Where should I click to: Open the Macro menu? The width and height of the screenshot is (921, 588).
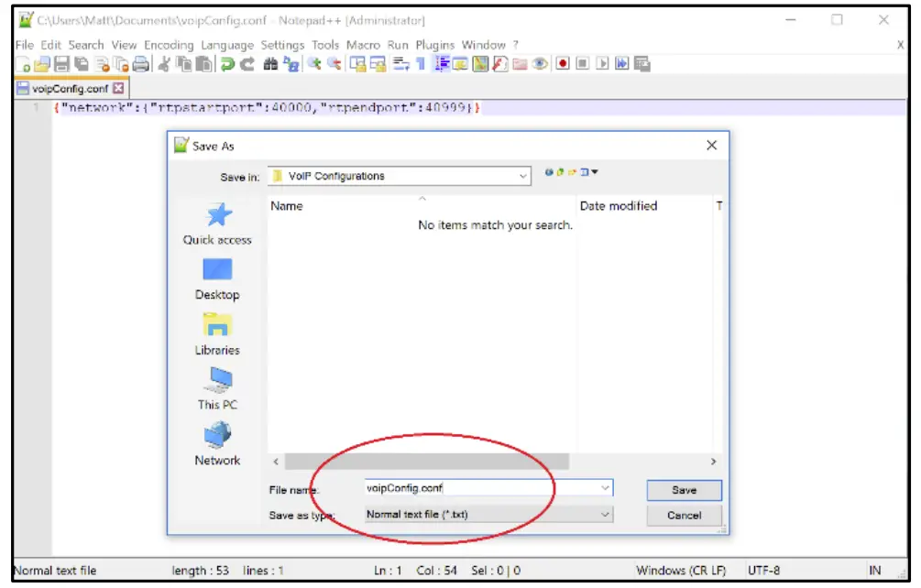[363, 45]
